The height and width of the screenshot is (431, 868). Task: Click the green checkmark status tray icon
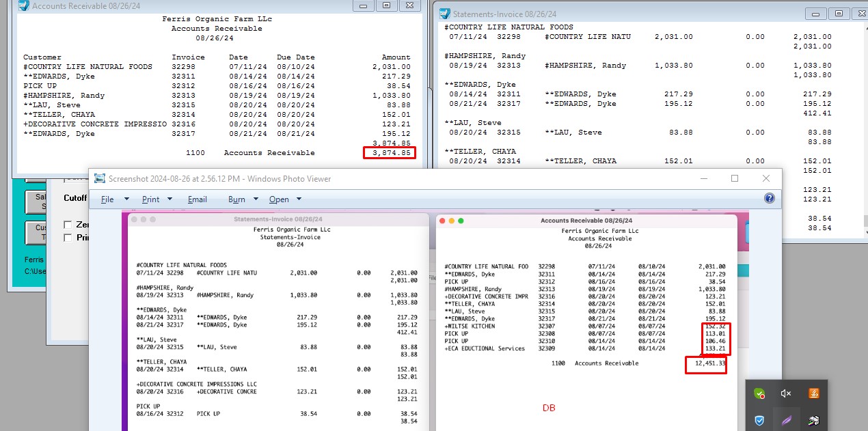tap(759, 393)
